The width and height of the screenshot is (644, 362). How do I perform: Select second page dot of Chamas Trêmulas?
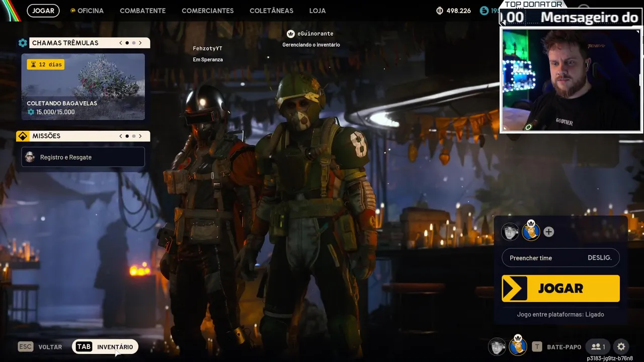pyautogui.click(x=134, y=43)
